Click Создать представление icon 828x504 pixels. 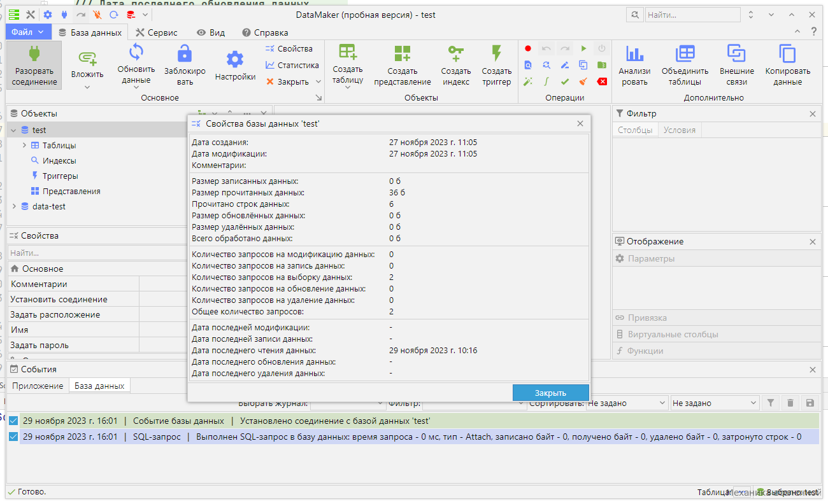tap(403, 53)
